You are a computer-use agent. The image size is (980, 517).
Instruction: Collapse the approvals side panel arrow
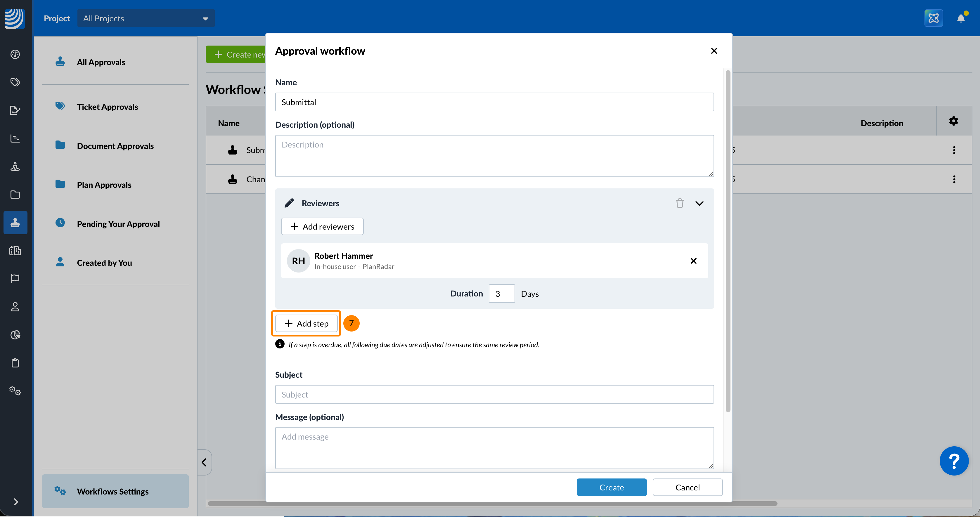[x=204, y=462]
